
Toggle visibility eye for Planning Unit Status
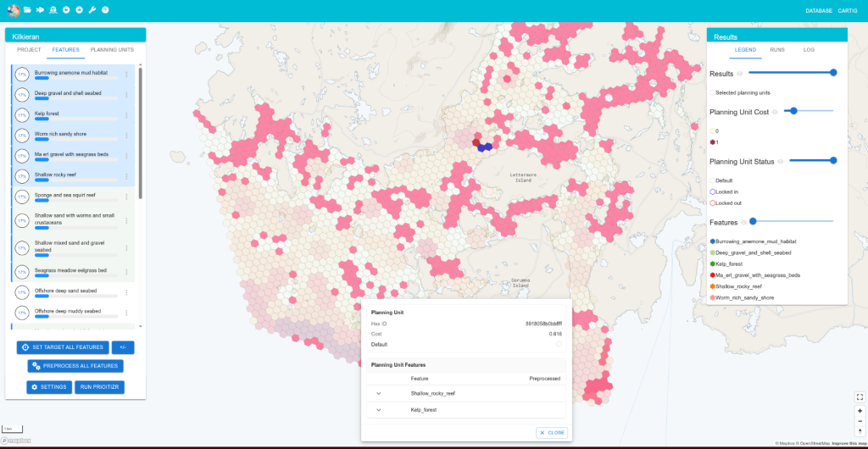point(782,161)
